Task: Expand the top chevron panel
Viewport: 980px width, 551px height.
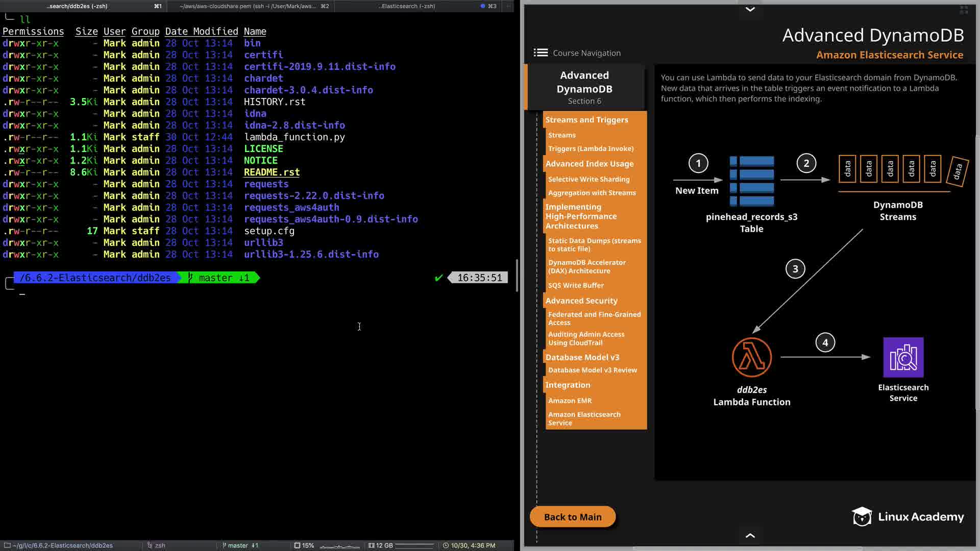Action: pyautogui.click(x=750, y=9)
